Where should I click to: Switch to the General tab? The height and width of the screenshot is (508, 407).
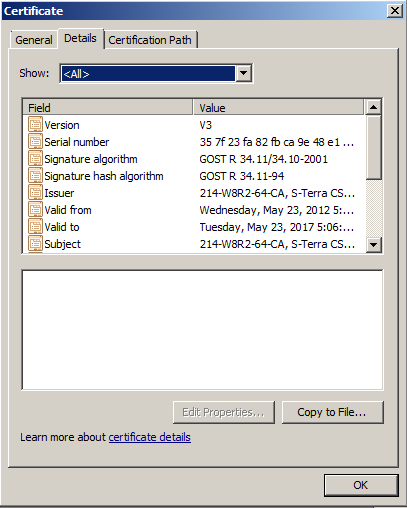(x=34, y=40)
